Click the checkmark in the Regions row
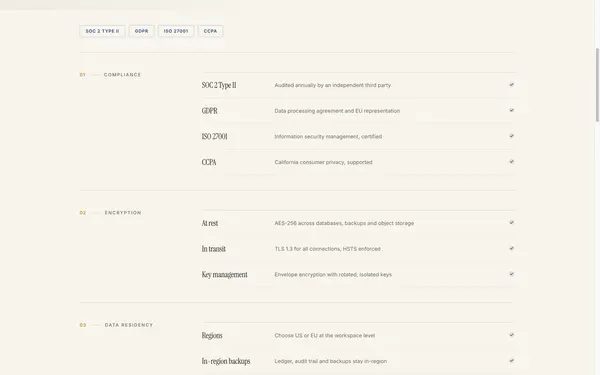600x375 pixels. pos(512,335)
